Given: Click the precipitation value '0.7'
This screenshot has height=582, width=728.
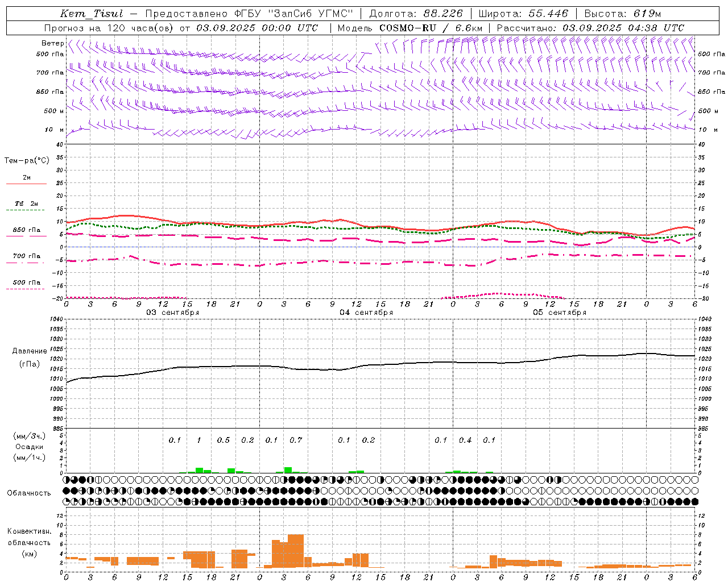Looking at the screenshot, I should tap(296, 440).
